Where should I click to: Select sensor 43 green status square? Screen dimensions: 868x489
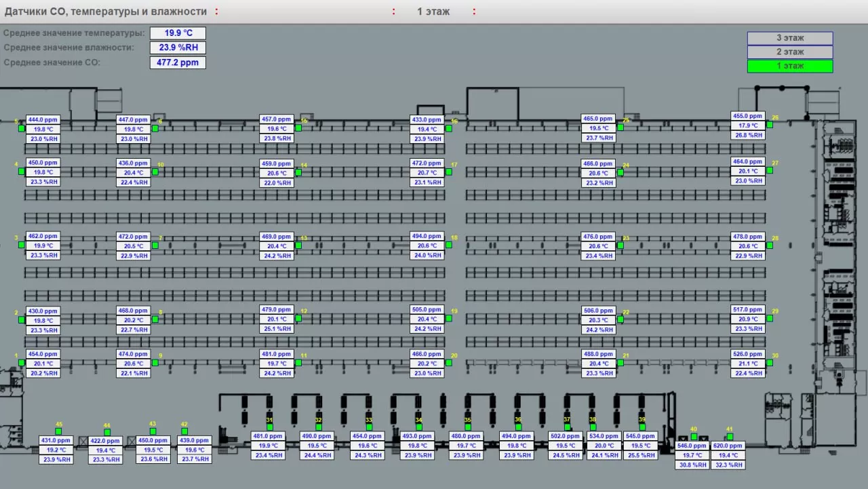(153, 431)
